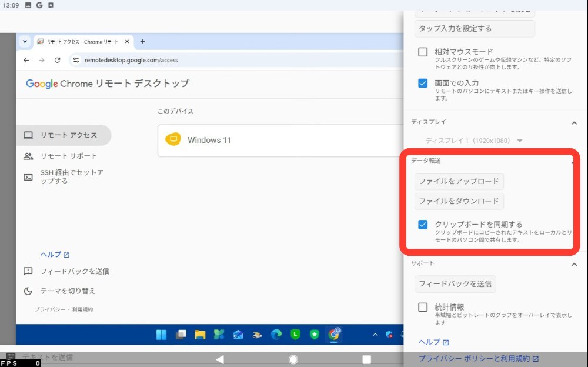Open プライバシー ポリシーと利用規約 link
The width and height of the screenshot is (588, 367).
point(478,359)
